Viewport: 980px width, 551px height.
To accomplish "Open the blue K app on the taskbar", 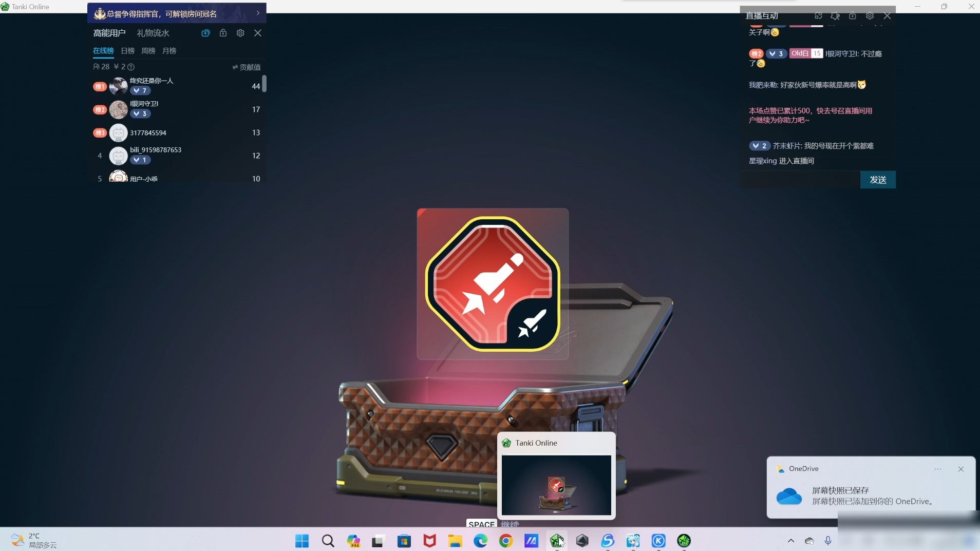I will 658,541.
